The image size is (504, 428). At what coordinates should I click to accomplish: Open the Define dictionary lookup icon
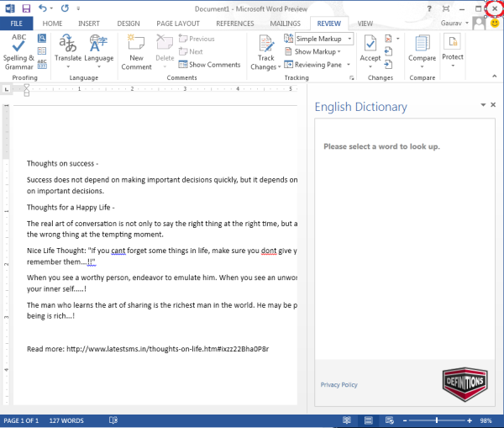click(x=42, y=39)
